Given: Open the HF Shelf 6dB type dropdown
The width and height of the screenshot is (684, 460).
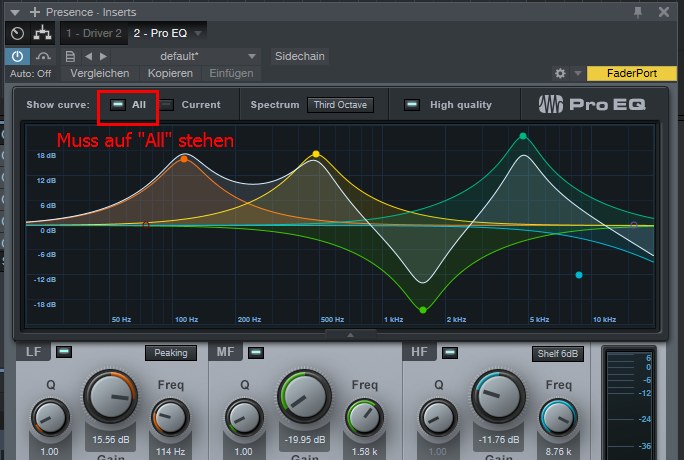Looking at the screenshot, I should 557,354.
